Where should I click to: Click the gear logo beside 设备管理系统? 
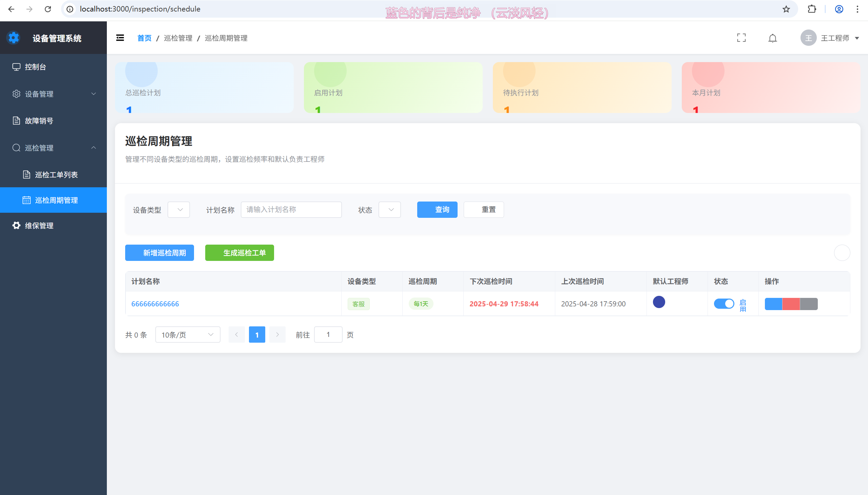coord(14,38)
